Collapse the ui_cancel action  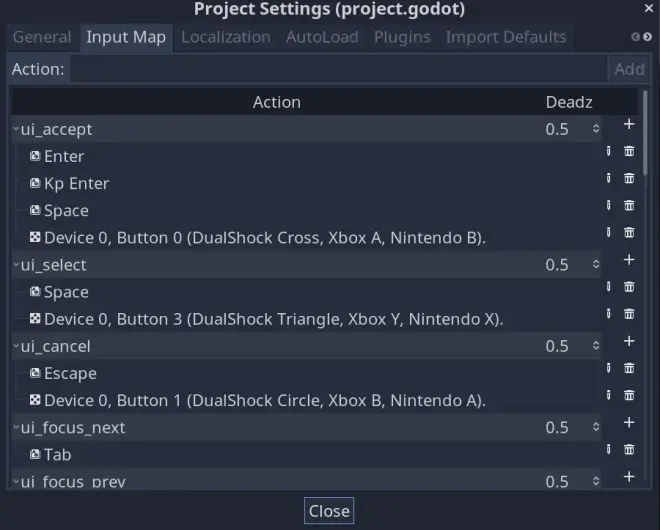16,346
